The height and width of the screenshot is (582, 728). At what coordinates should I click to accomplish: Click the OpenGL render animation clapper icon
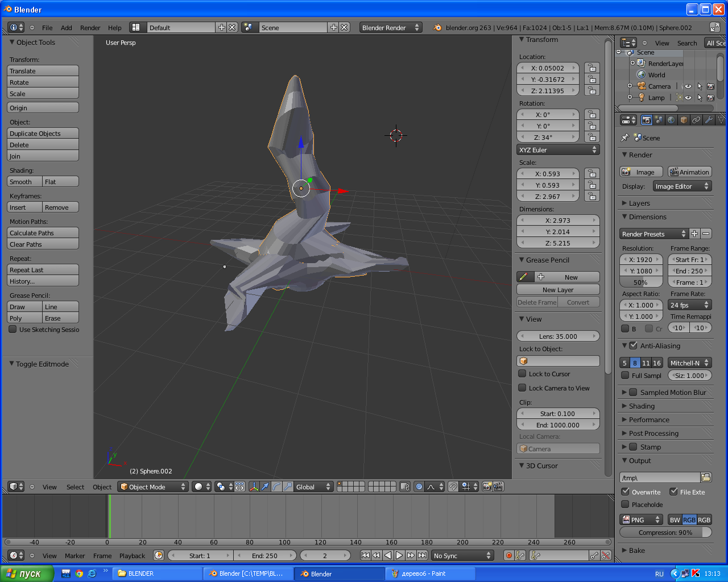pos(498,487)
